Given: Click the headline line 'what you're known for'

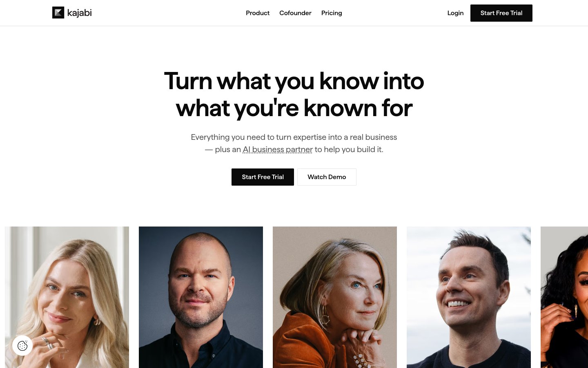Looking at the screenshot, I should 294,108.
